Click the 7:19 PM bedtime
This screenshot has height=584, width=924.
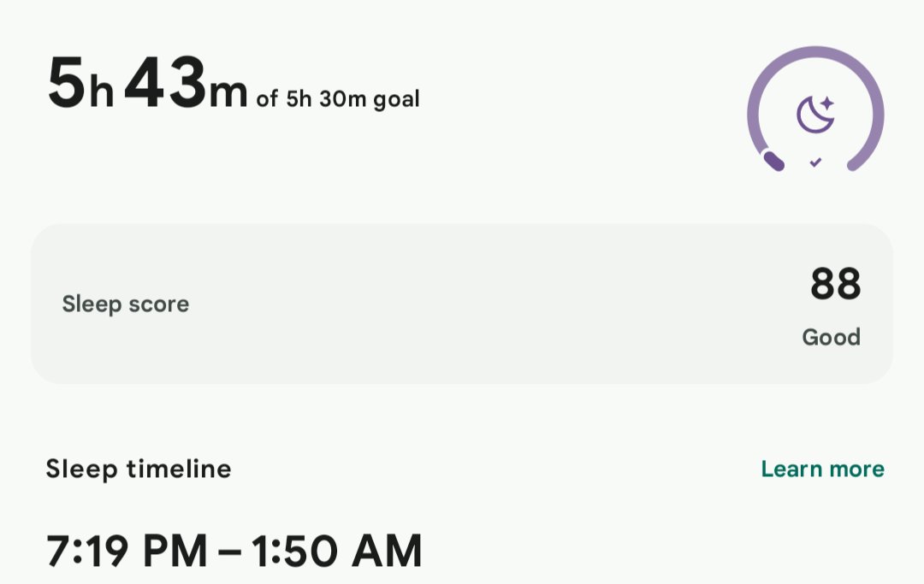click(127, 551)
